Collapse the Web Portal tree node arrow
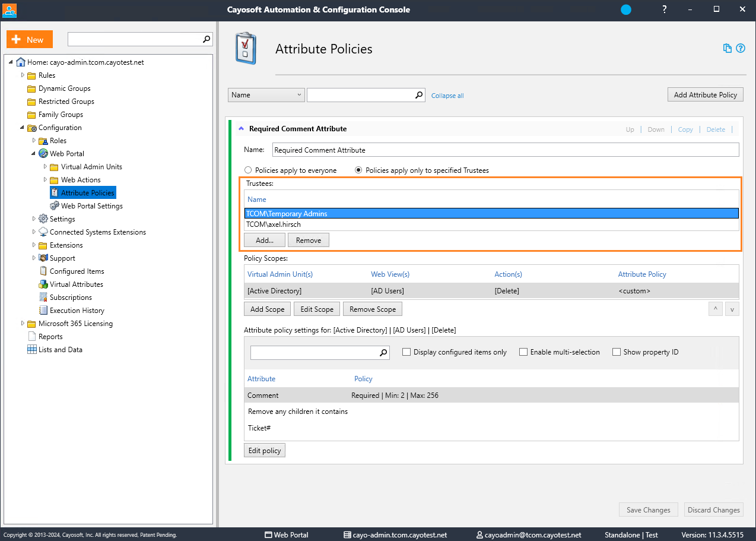The image size is (756, 541). pos(34,154)
